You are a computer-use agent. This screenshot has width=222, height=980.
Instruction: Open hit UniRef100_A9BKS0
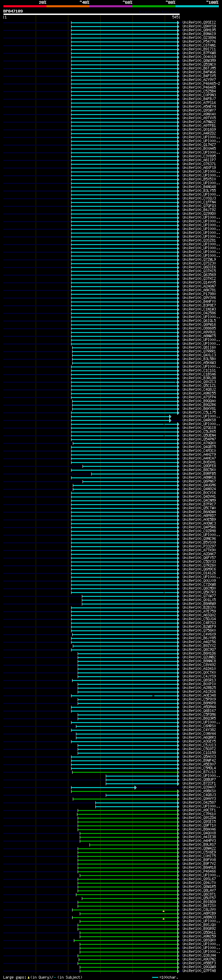(x=199, y=791)
